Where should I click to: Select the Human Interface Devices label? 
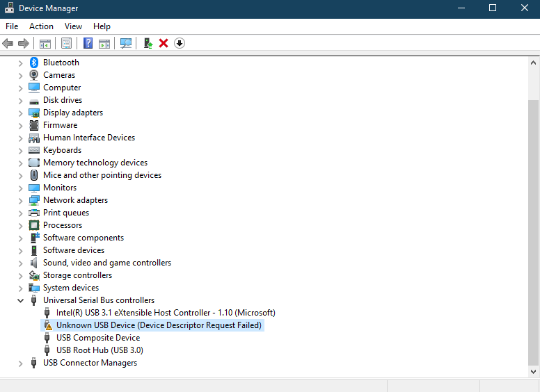point(89,138)
